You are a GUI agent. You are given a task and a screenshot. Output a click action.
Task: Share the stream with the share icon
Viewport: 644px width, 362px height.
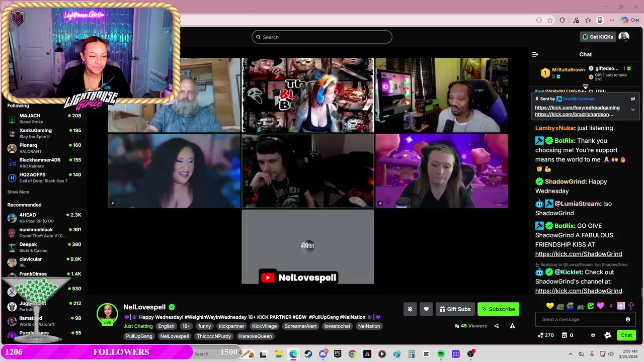[496, 326]
